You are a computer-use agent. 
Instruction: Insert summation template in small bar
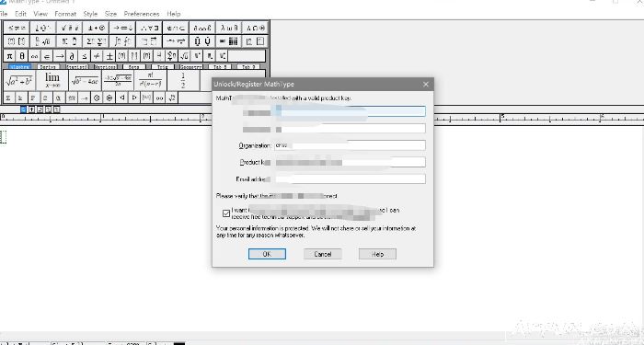(x=172, y=55)
